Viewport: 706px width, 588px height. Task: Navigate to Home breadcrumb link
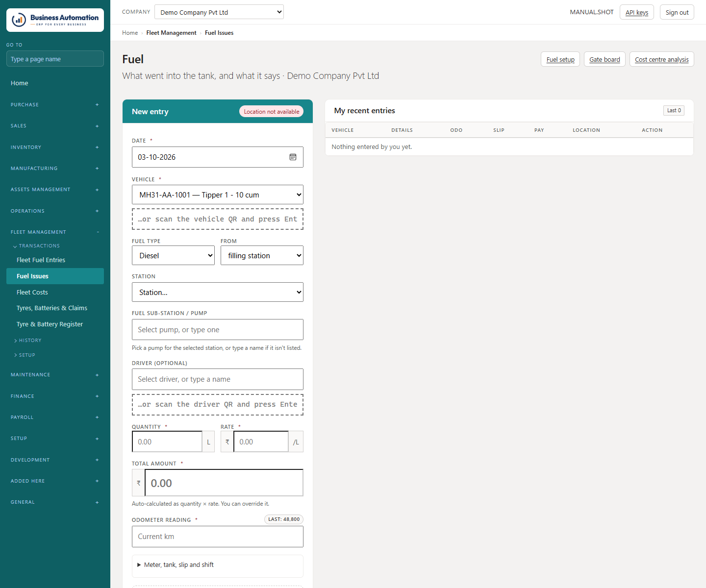pos(130,33)
